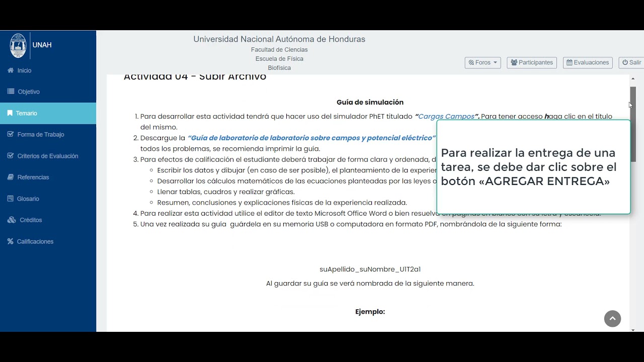Open Criterios de Evaluación section
644x362 pixels.
[x=48, y=156]
